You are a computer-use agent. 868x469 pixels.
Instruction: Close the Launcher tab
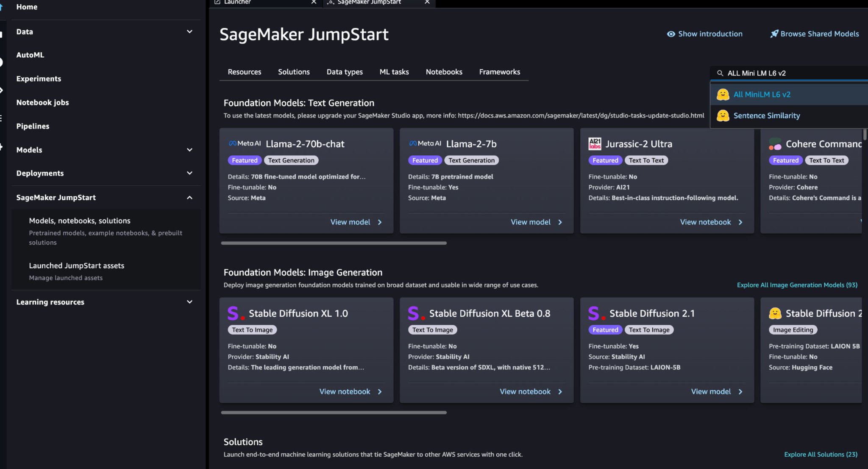[314, 2]
